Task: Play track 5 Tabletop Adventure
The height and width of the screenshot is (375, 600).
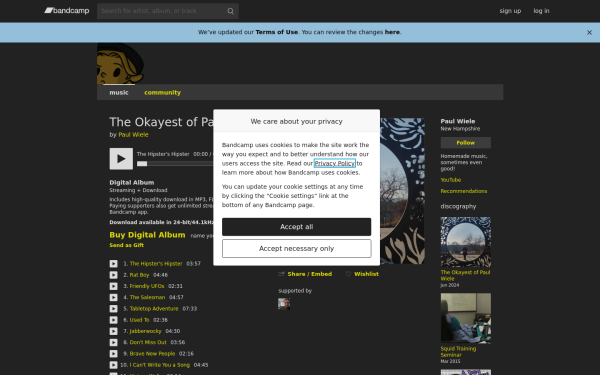Action: [x=114, y=309]
